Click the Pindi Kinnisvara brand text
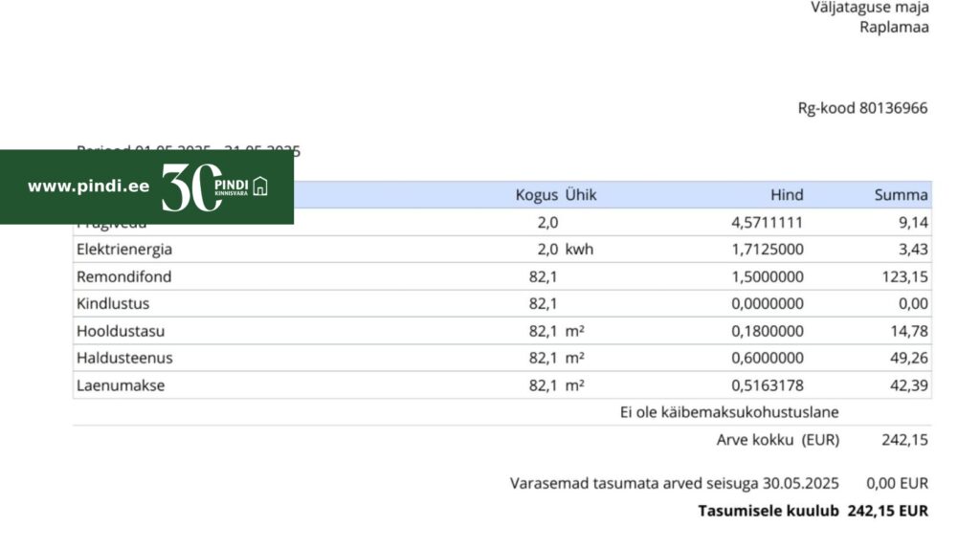The width and height of the screenshot is (980, 548). [232, 186]
